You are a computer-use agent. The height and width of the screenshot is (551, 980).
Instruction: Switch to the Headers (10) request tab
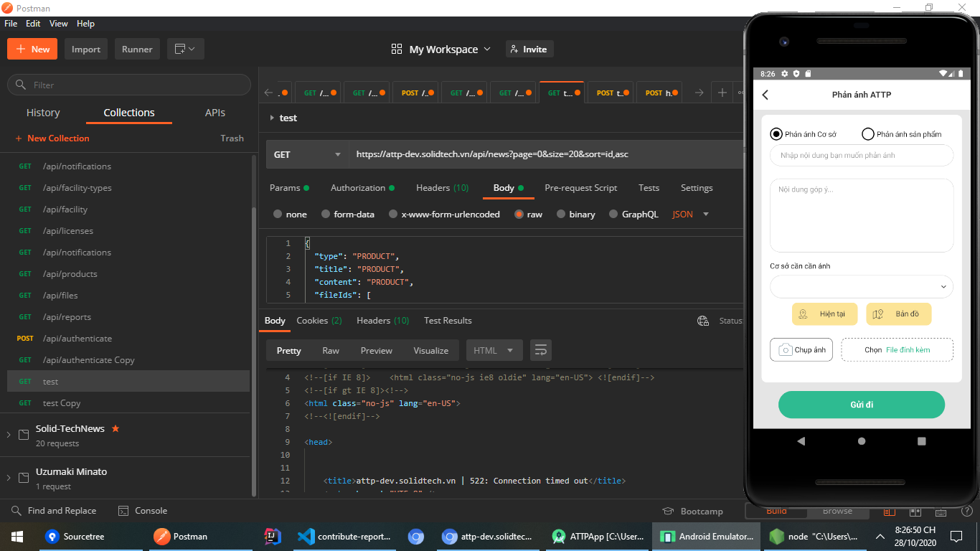pyautogui.click(x=442, y=187)
